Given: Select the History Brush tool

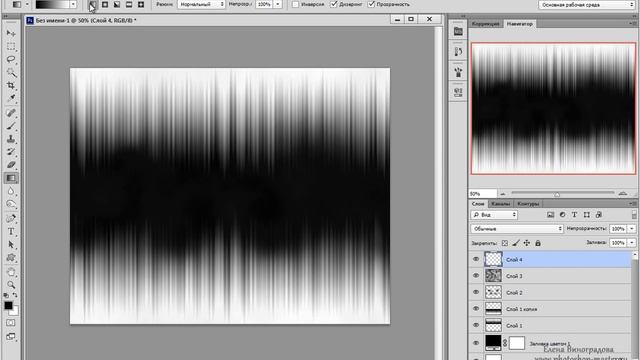Looking at the screenshot, I should [11, 152].
